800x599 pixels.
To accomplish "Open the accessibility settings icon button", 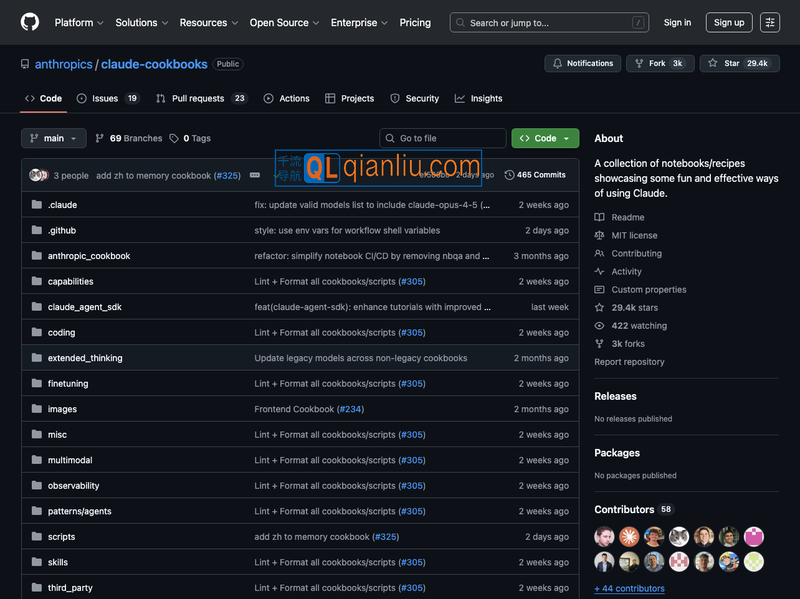I will click(x=770, y=22).
